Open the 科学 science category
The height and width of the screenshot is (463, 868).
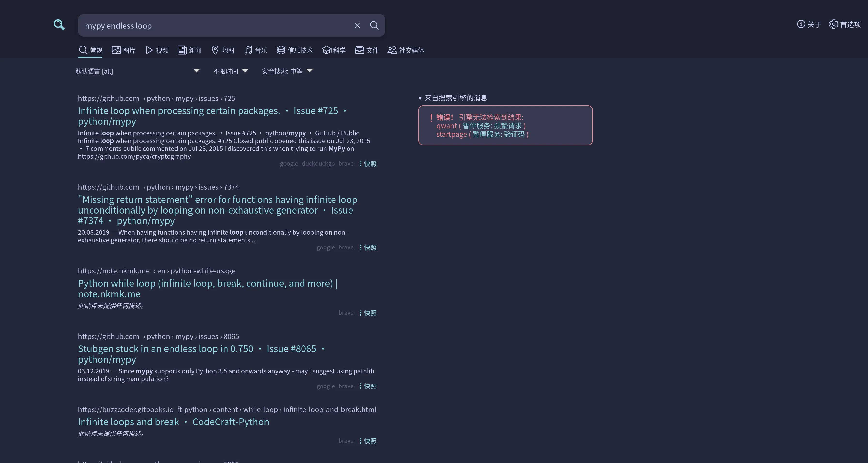pos(333,50)
